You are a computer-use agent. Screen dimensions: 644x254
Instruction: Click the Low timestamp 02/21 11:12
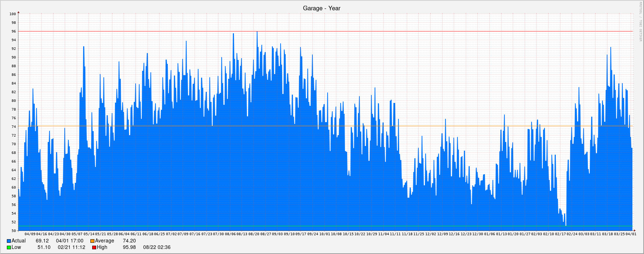click(x=71, y=247)
